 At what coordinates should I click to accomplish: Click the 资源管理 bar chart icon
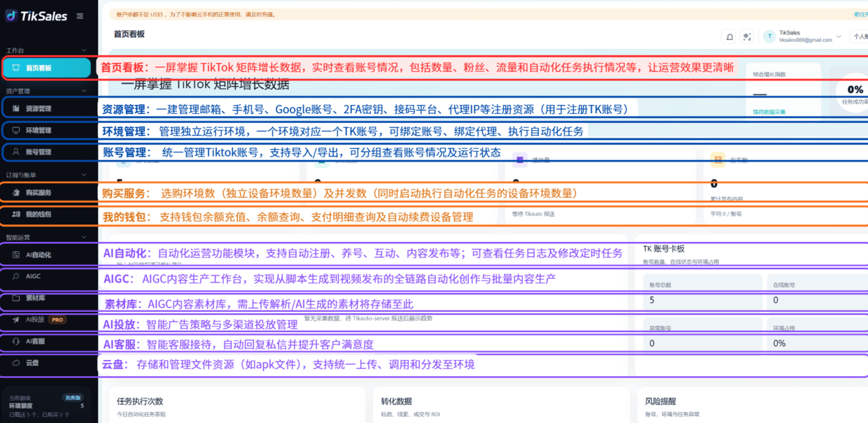[15, 108]
